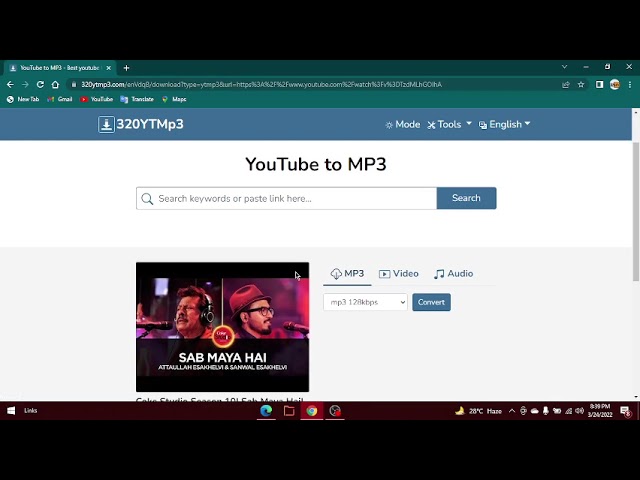Open the weather widget showing 28°C Haze
640x480 pixels.
click(x=478, y=411)
